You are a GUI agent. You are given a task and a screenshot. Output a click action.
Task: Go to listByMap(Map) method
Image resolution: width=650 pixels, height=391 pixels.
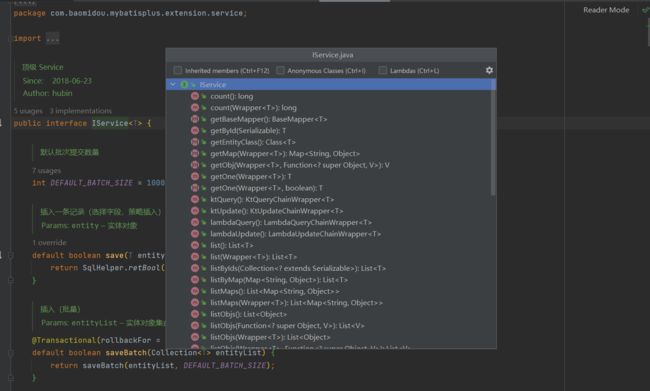pyautogui.click(x=279, y=280)
